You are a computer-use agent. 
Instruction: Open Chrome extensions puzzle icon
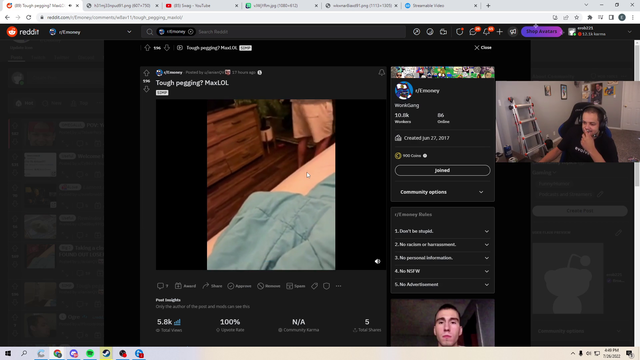590,18
